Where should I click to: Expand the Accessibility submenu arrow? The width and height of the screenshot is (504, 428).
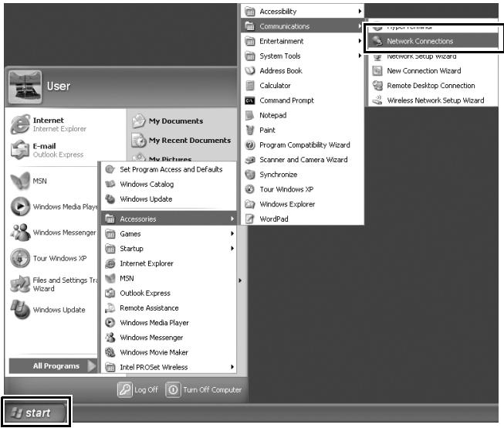click(x=360, y=12)
